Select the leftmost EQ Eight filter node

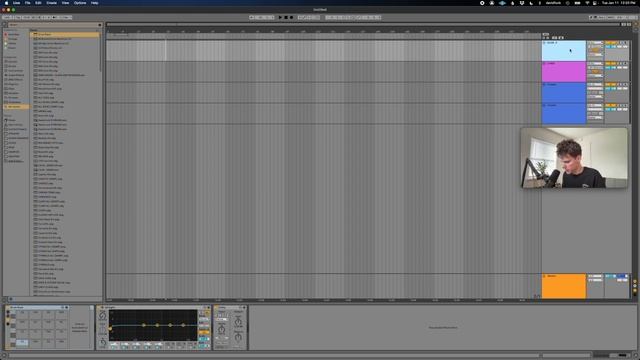click(x=110, y=328)
